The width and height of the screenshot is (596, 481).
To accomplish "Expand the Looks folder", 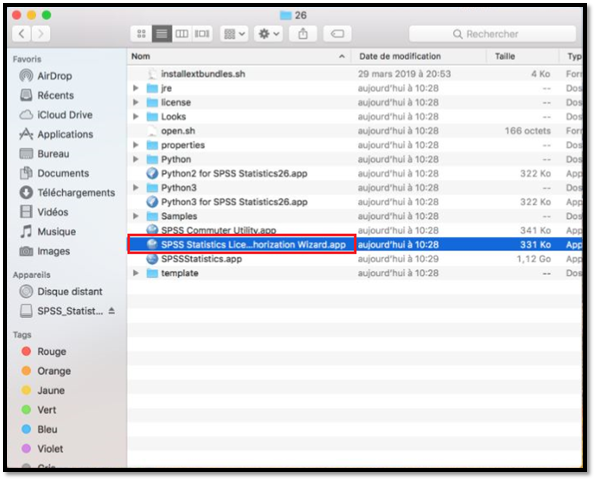I will pyautogui.click(x=136, y=116).
